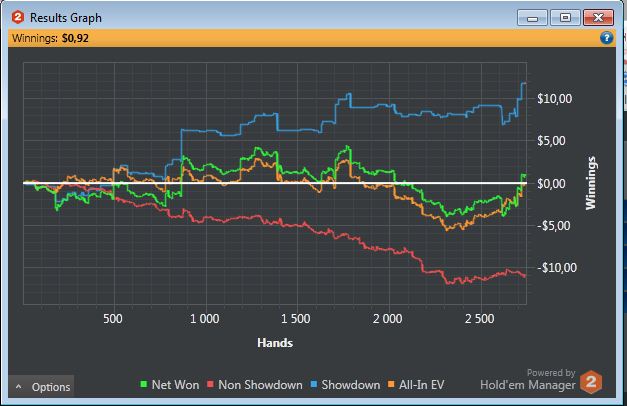The width and height of the screenshot is (627, 406).
Task: Click the $5,00 y-axis label
Action: pyautogui.click(x=551, y=141)
